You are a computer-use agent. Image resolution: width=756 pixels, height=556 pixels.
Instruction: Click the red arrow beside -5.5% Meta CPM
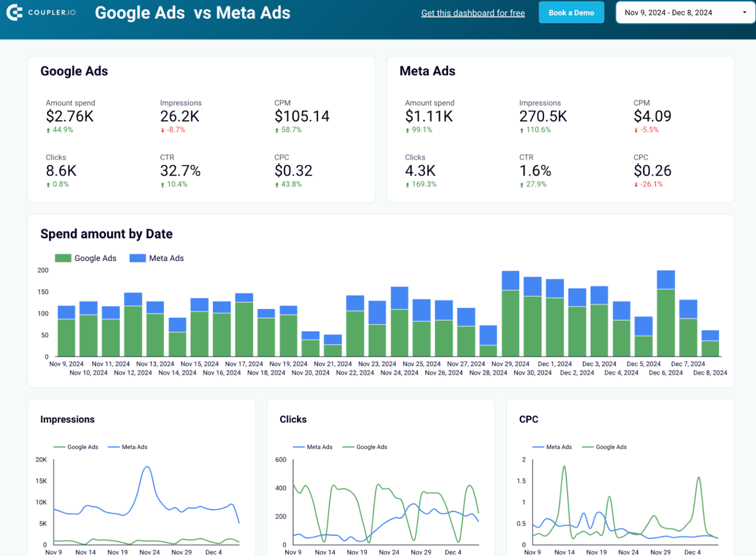pyautogui.click(x=636, y=130)
